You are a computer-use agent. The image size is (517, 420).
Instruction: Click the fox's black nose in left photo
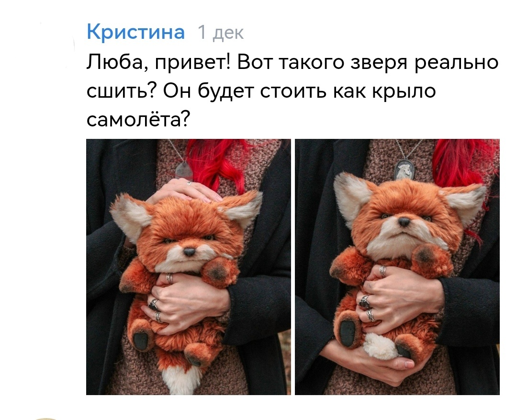(189, 252)
